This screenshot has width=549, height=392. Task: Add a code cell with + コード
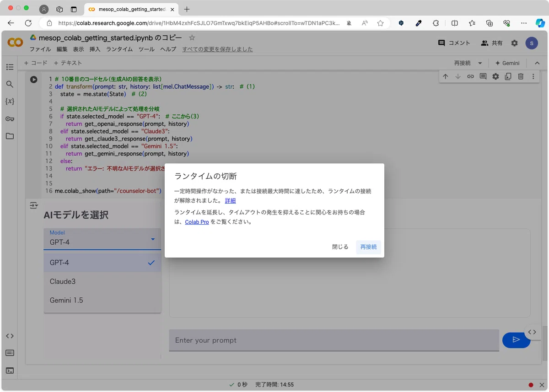(36, 63)
